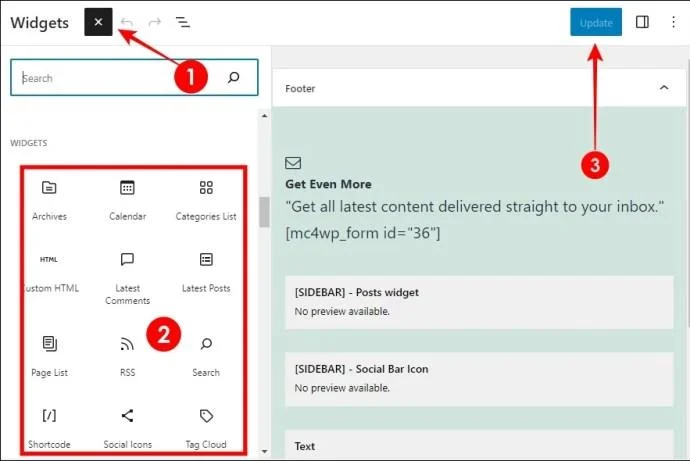This screenshot has height=461, width=690.
Task: Add the Archives widget
Action: coord(49,200)
